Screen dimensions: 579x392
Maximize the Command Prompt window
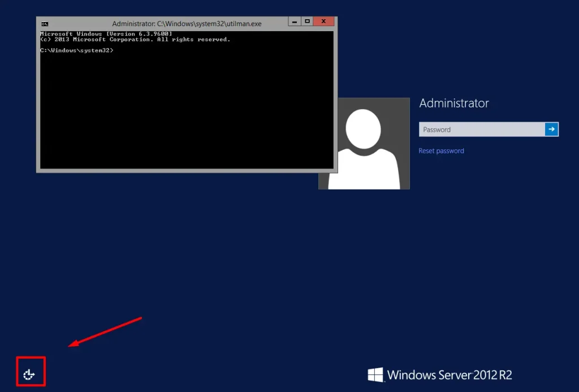[307, 21]
